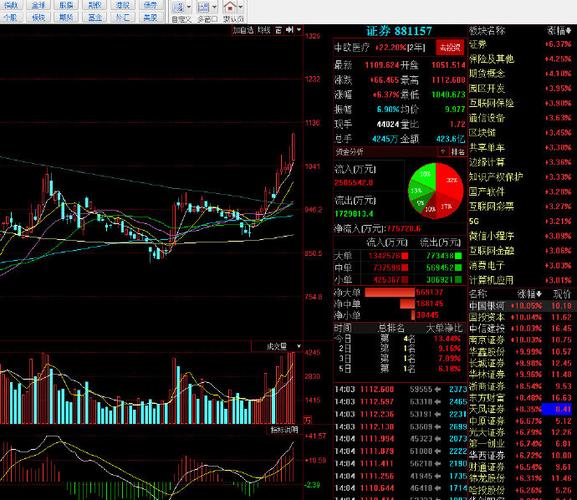Click the red 去投资 button

pos(450,47)
